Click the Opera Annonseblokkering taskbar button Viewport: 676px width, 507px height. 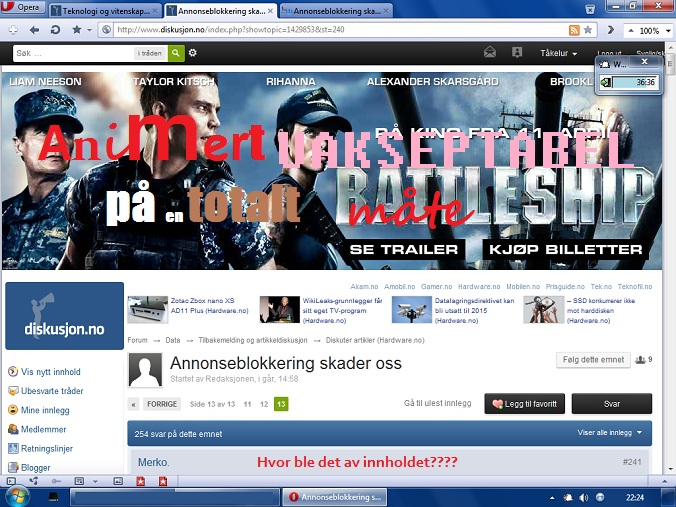(335, 497)
